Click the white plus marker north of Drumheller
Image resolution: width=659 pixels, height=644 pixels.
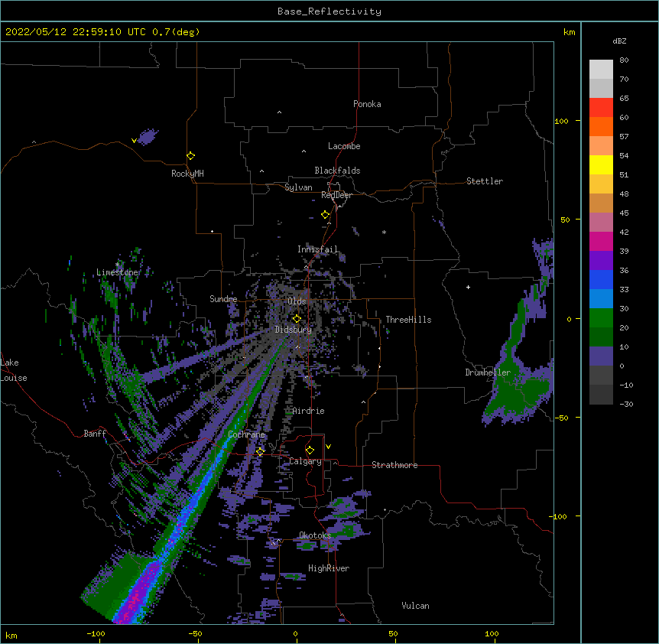pyautogui.click(x=468, y=287)
